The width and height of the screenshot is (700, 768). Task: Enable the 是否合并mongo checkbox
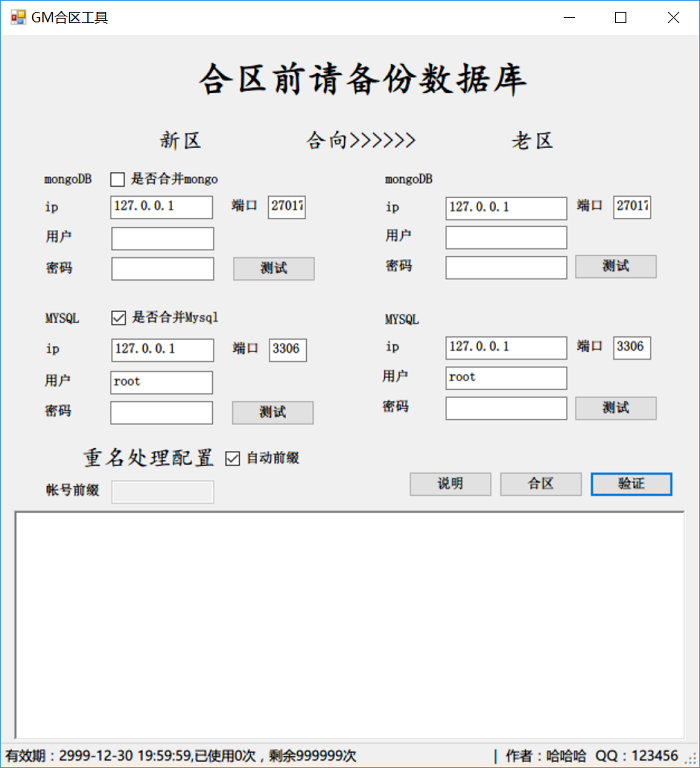coord(118,179)
